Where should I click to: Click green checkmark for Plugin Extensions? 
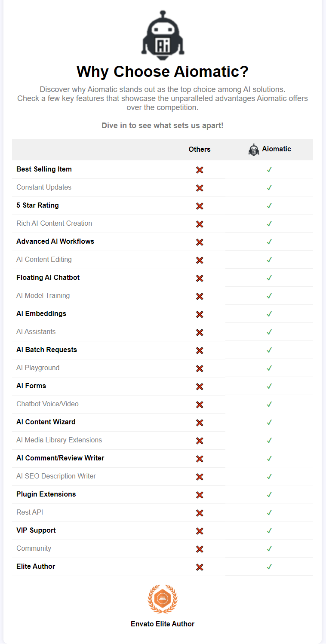point(269,494)
